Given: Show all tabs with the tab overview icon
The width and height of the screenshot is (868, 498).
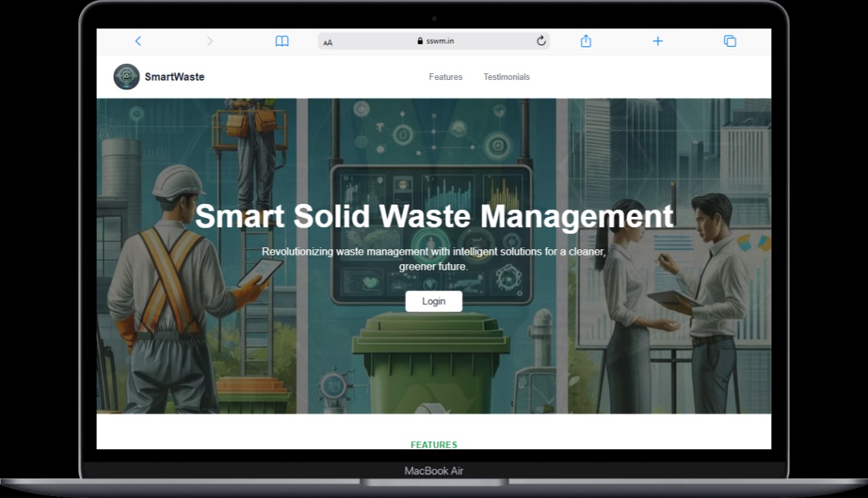Looking at the screenshot, I should pyautogui.click(x=730, y=41).
